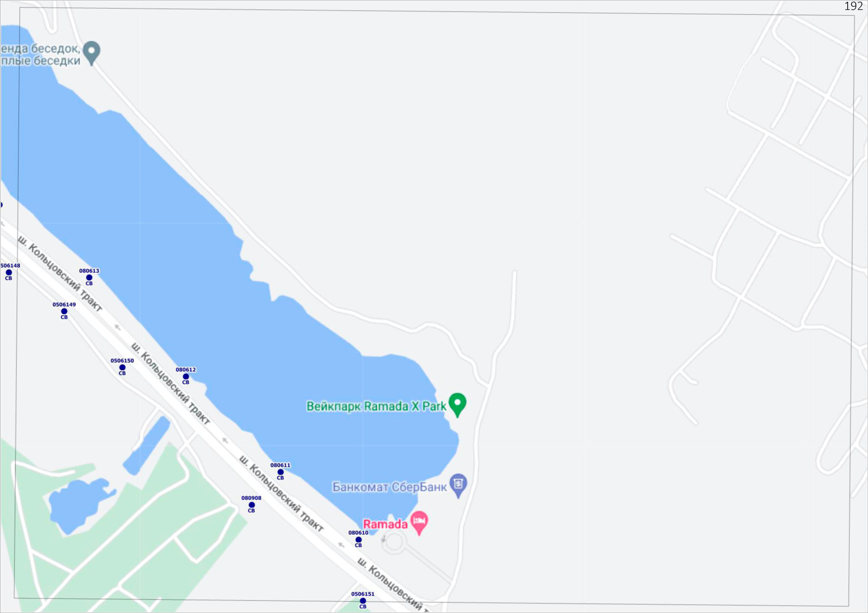Select marker dot 080612

pos(186,377)
